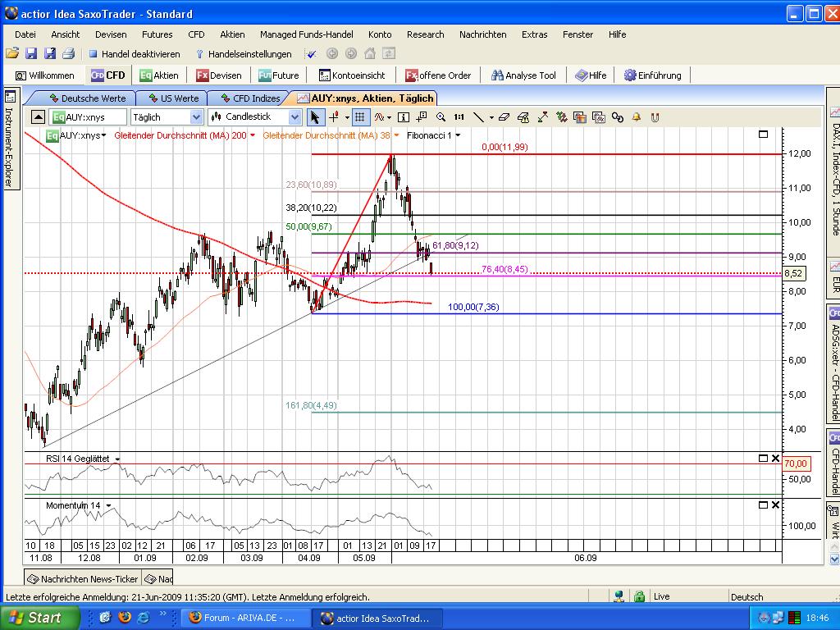Expand the Fibonacci 1 study dropdown

[458, 135]
